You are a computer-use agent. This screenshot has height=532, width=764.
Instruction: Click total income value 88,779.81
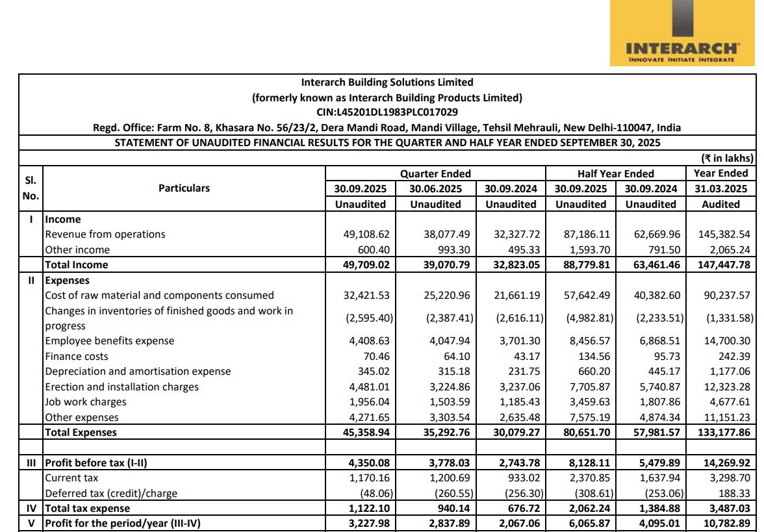587,265
